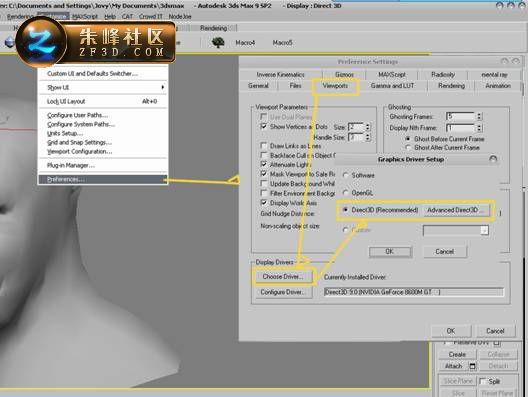Switch to mental ray tab
Screen dimensions: 528x397
pos(494,75)
